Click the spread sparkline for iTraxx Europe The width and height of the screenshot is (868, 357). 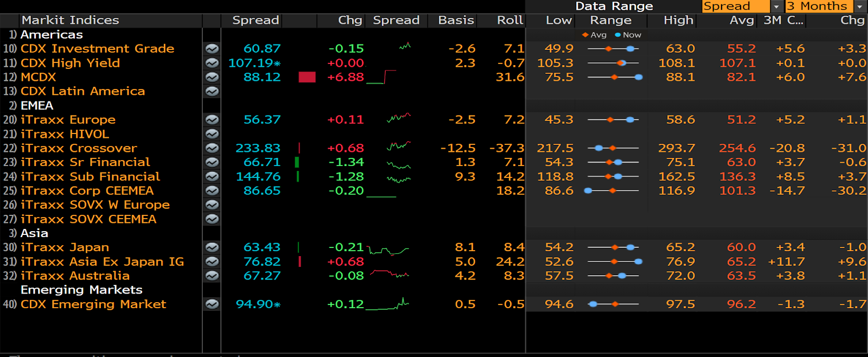pyautogui.click(x=399, y=118)
